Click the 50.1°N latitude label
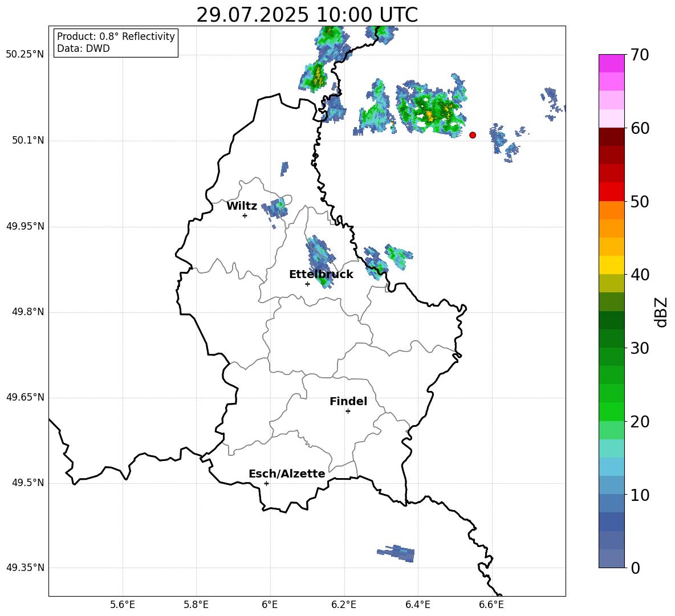This screenshot has height=616, width=675. coord(28,141)
